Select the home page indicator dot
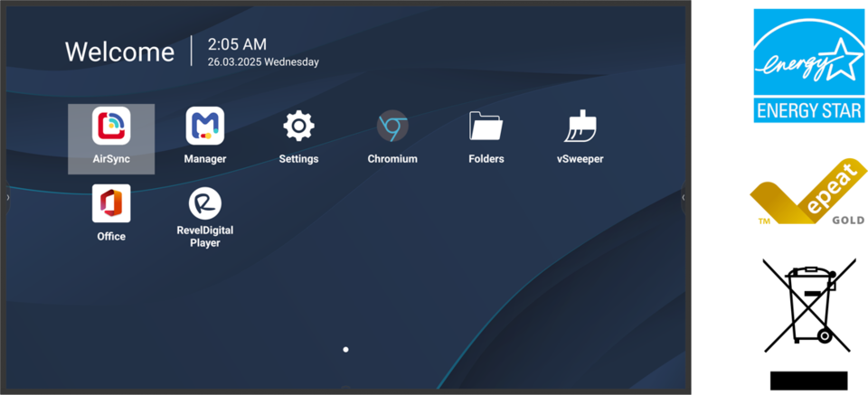Viewport: 868px width, 395px height. [x=345, y=349]
